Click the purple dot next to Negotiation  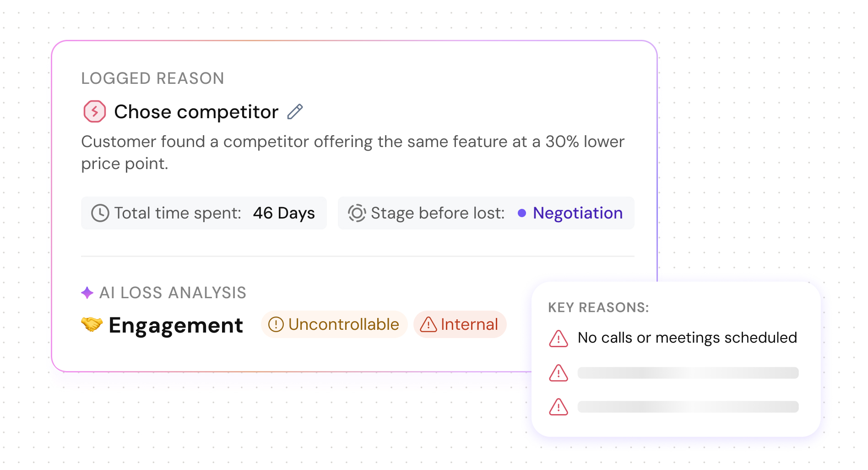tap(522, 213)
